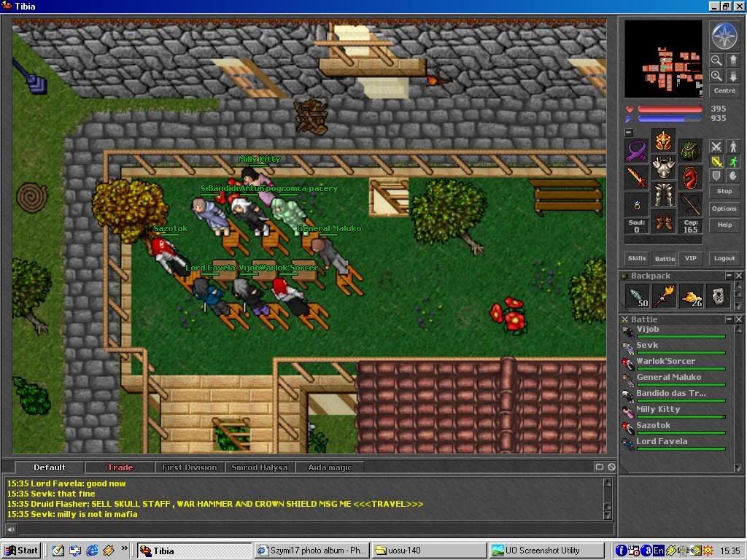Viewport: 747px width, 560px height.
Task: Click the Centre minimap button
Action: pyautogui.click(x=724, y=90)
